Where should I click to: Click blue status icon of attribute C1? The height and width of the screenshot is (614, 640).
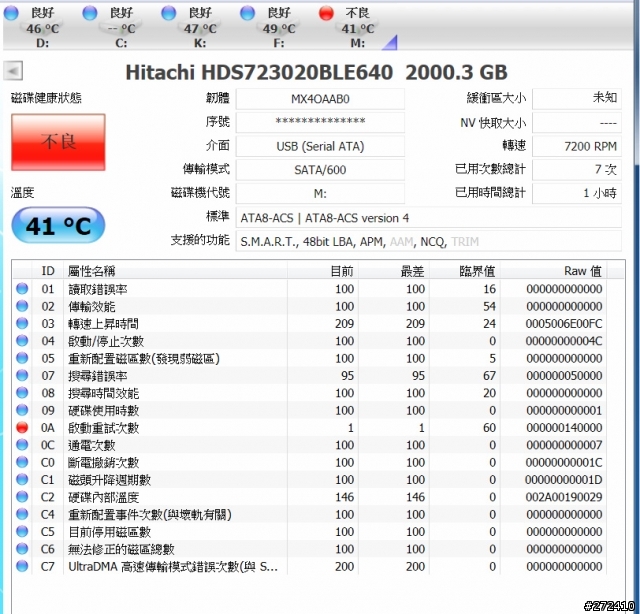click(22, 480)
